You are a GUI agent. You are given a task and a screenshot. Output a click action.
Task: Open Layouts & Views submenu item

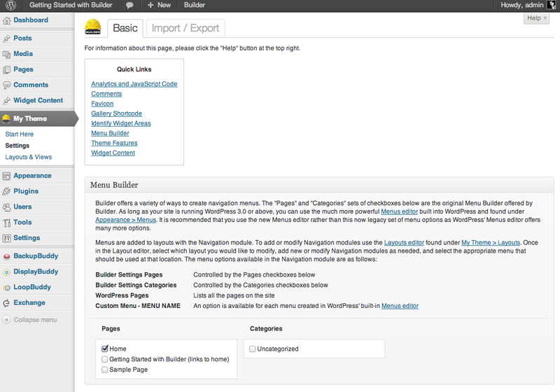(29, 157)
